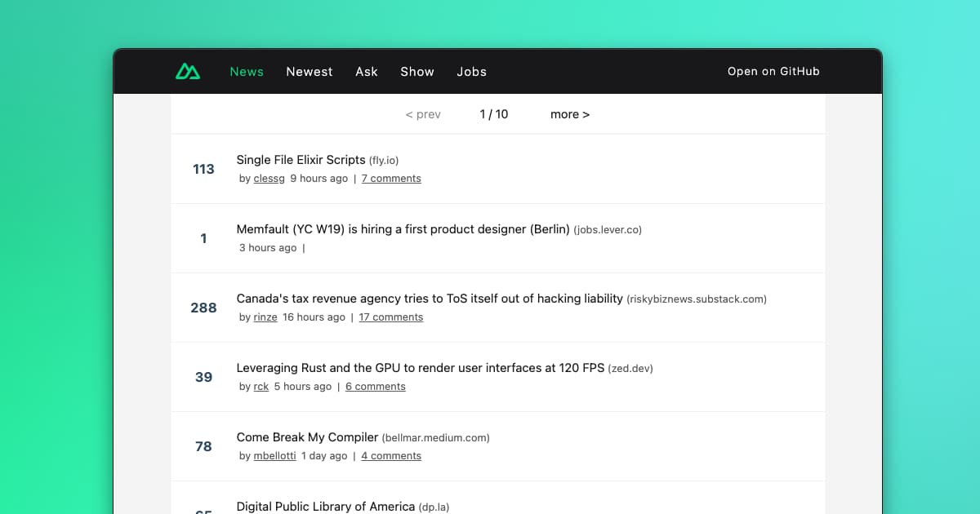Open the Memfault product designer job posting

403,229
